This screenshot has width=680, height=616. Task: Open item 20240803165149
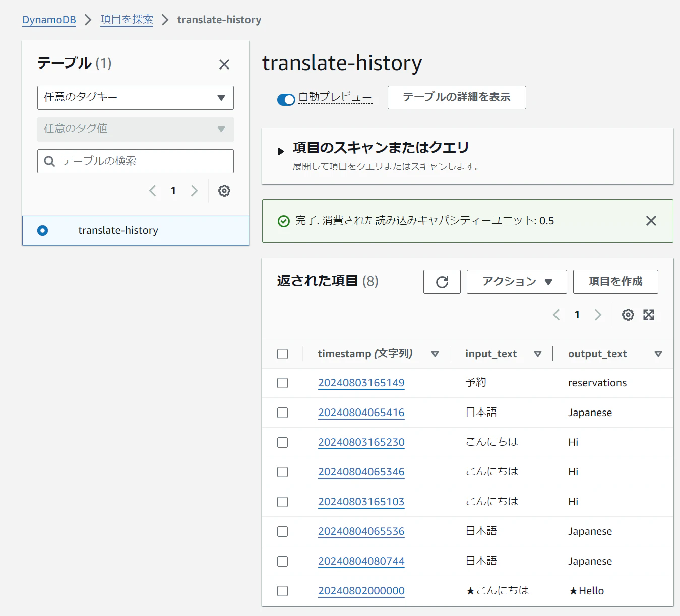pos(361,383)
